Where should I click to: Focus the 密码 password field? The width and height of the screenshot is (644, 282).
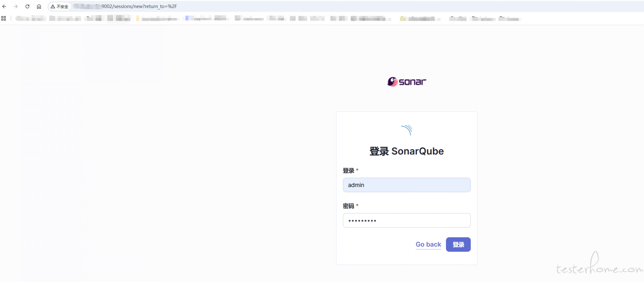407,221
